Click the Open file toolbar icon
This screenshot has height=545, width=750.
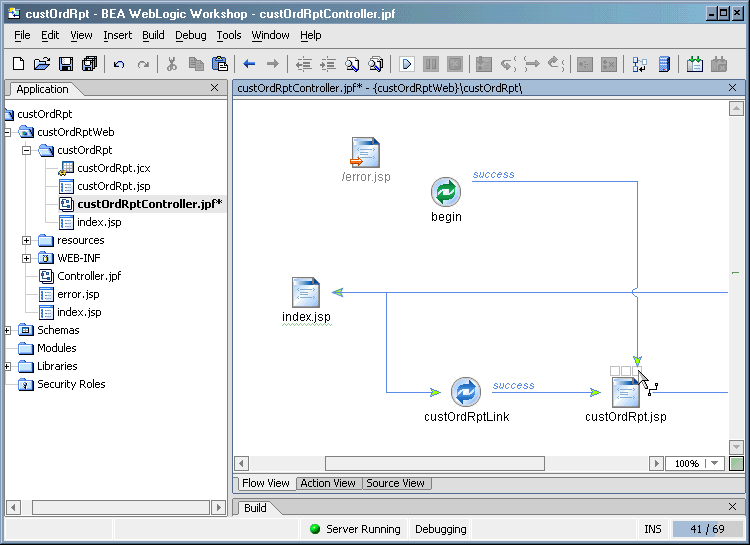coord(42,64)
